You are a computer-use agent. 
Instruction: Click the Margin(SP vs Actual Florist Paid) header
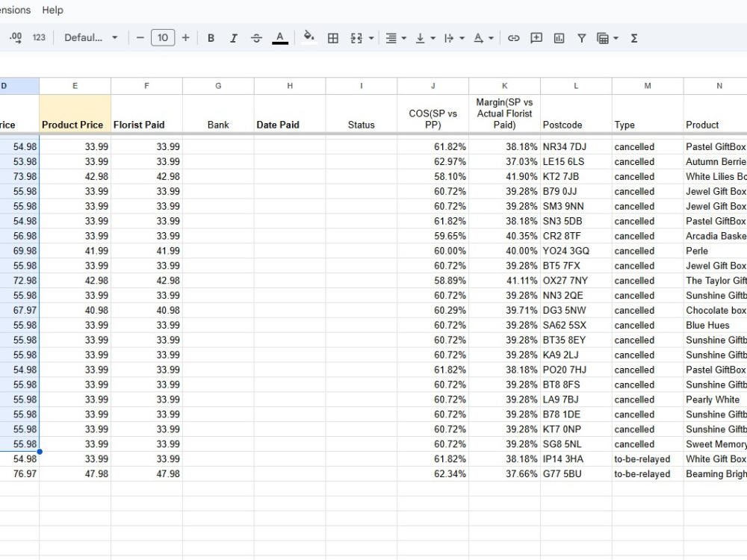tap(504, 113)
